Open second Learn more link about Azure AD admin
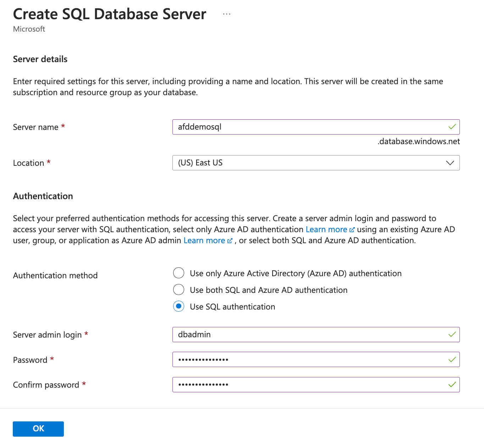This screenshot has height=448, width=484. (x=204, y=241)
